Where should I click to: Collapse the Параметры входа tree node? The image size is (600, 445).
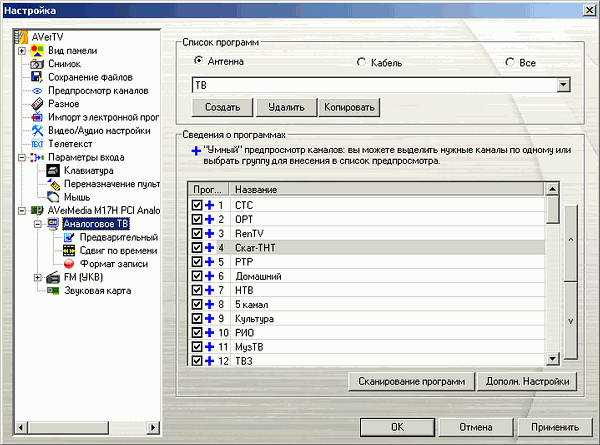[x=22, y=157]
